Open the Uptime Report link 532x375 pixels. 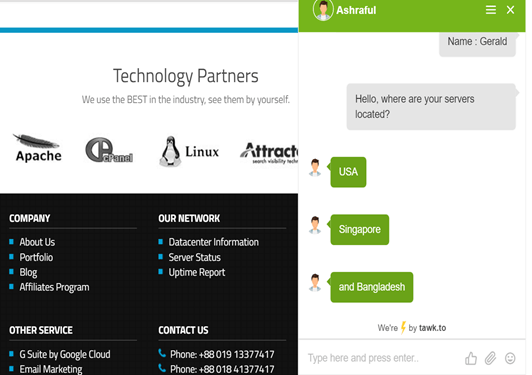coord(197,272)
